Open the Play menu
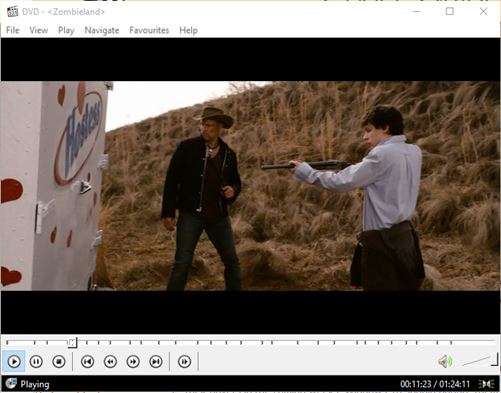 coord(66,30)
